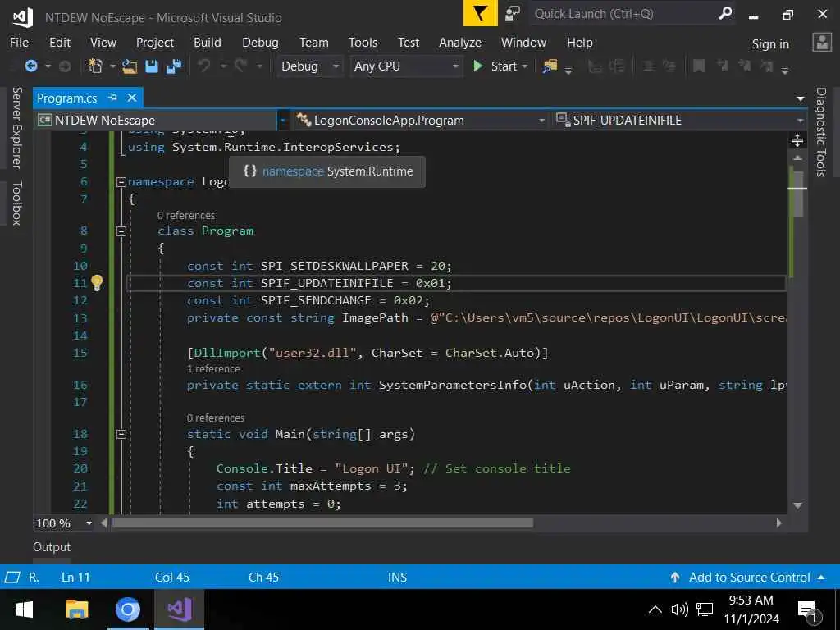
Task: Open the Project menu
Action: tap(155, 43)
